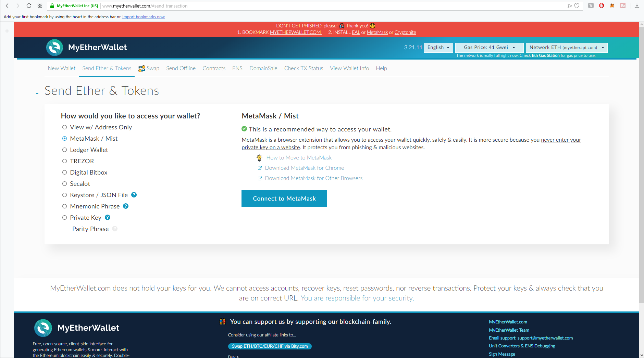Open MYETHERWALLET.COM link in red banner

[x=296, y=32]
